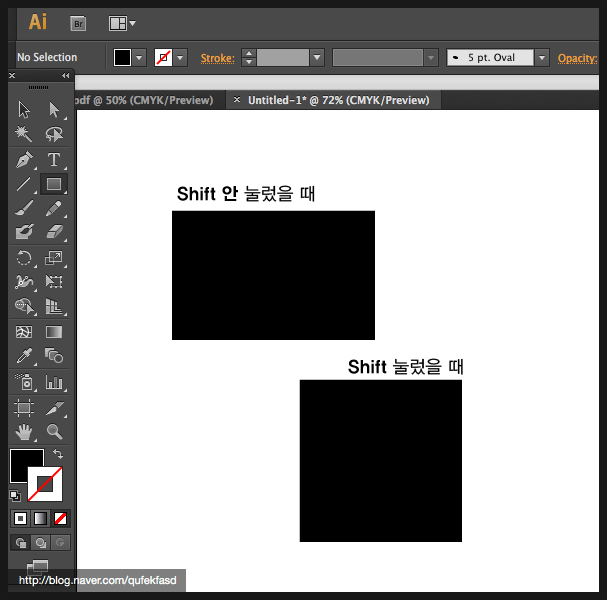Viewport: 607px width, 600px height.
Task: Open the stroke weight dropdown
Action: click(317, 58)
